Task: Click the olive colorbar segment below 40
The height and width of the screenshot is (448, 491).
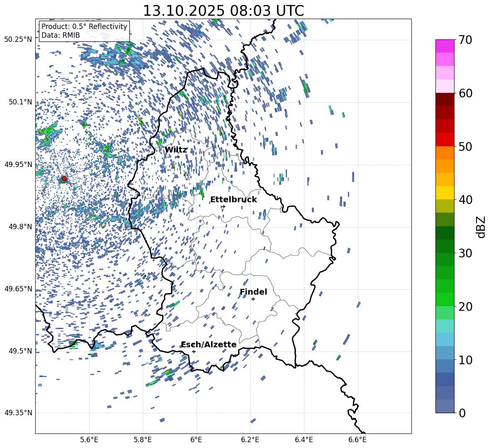Action: [445, 206]
